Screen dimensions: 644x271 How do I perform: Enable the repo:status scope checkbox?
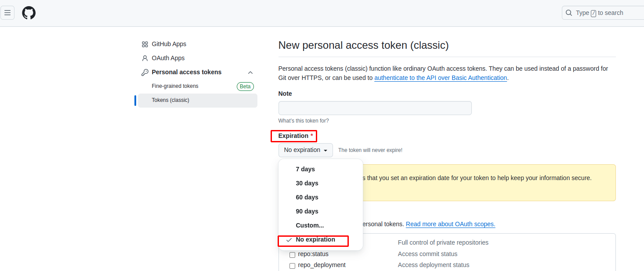click(x=292, y=255)
